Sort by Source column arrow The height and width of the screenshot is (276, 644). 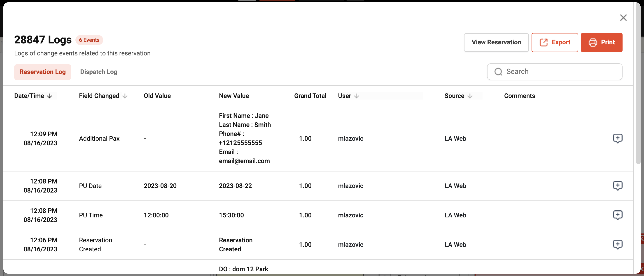tap(470, 96)
